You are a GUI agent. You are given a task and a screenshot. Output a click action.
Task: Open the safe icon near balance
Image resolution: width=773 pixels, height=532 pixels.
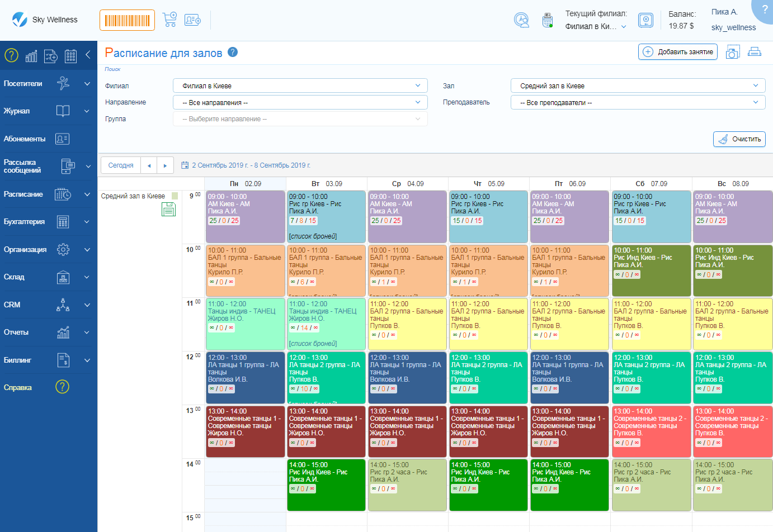pos(645,21)
